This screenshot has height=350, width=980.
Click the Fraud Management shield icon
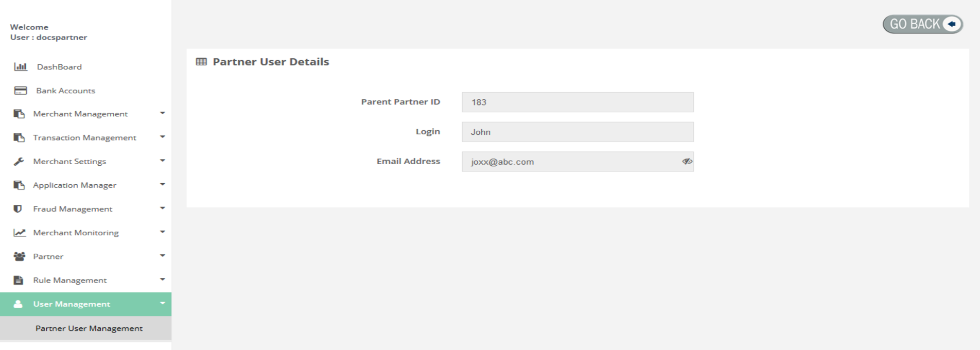click(18, 209)
